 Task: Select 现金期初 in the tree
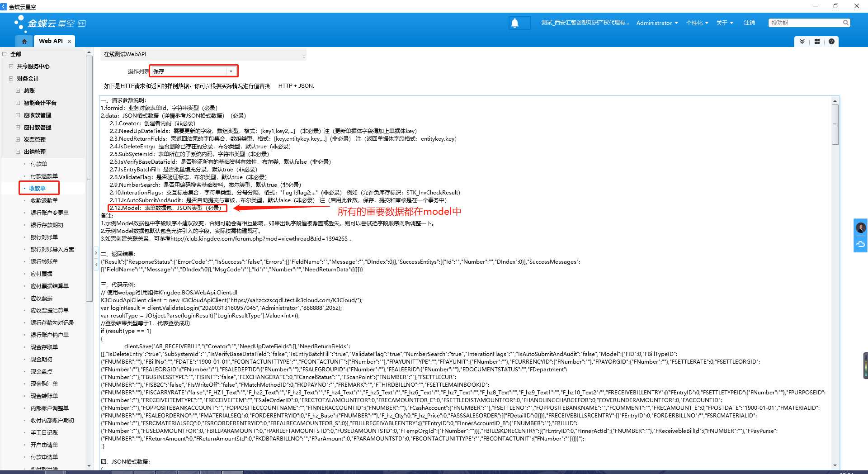41,359
